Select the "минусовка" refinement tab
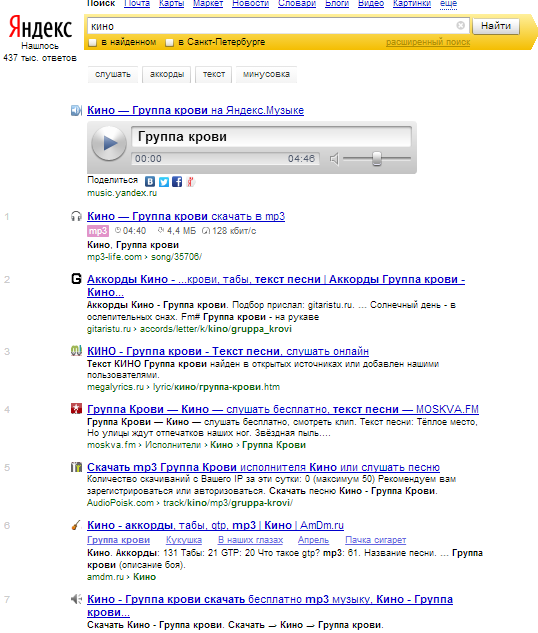Image resolution: width=538 pixels, height=633 pixels. pos(266,74)
